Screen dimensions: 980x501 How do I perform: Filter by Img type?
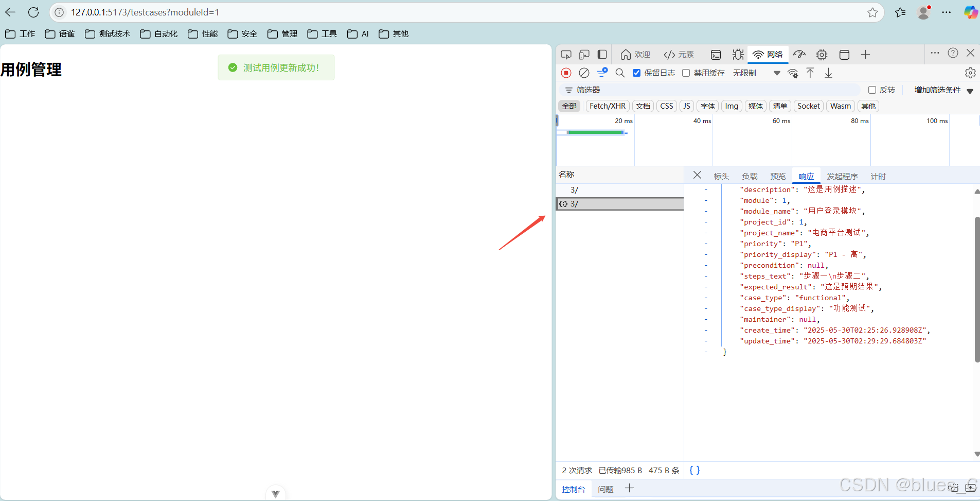click(x=732, y=106)
